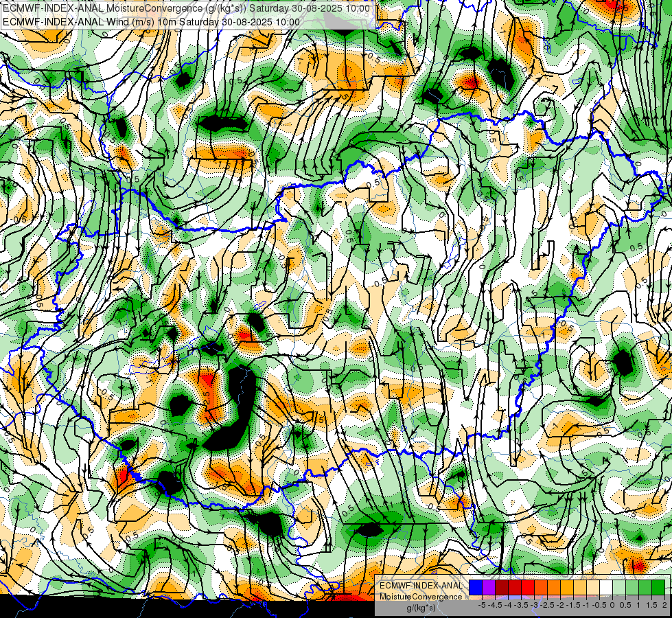
Task: Click the -2.5 legend tick label
Action: [547, 605]
